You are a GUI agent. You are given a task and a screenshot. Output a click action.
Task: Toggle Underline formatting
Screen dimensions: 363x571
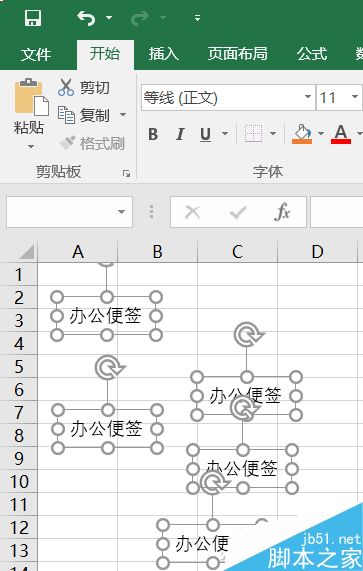click(x=206, y=134)
